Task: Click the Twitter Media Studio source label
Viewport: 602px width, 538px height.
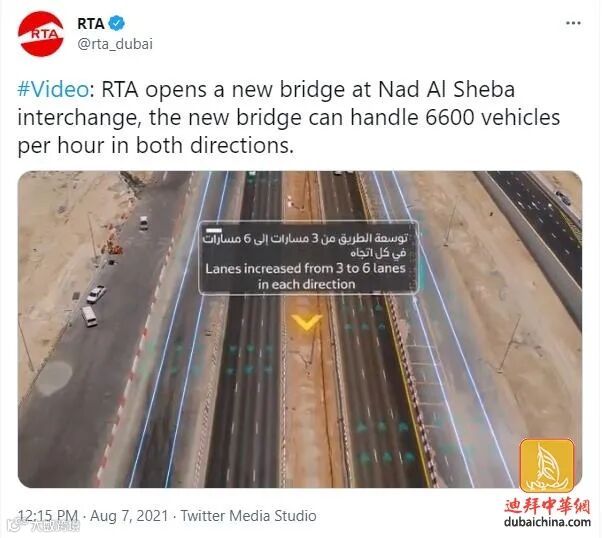Action: pos(249,515)
